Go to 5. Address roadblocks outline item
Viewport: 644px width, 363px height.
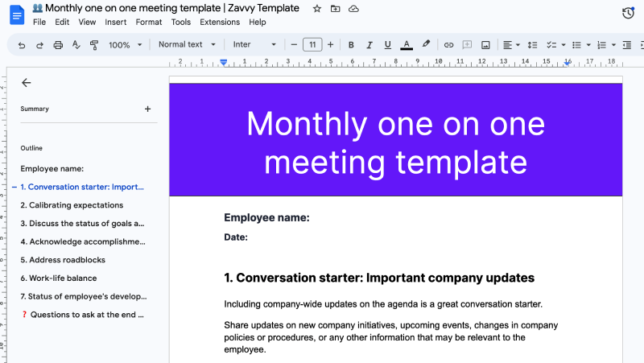pyautogui.click(x=63, y=260)
